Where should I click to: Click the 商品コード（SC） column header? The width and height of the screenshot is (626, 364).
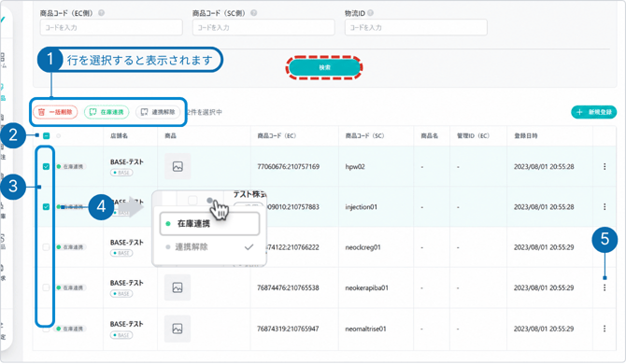(x=364, y=136)
